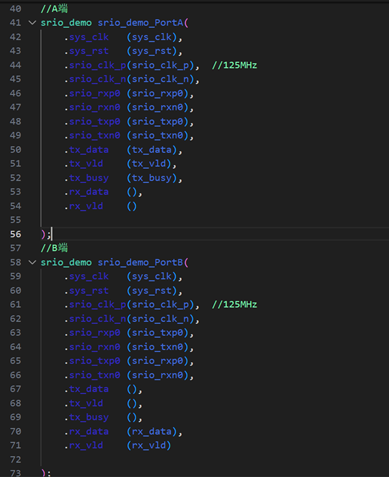The width and height of the screenshot is (389, 477).
Task: Select line number 56 in gutter
Action: click(15, 234)
